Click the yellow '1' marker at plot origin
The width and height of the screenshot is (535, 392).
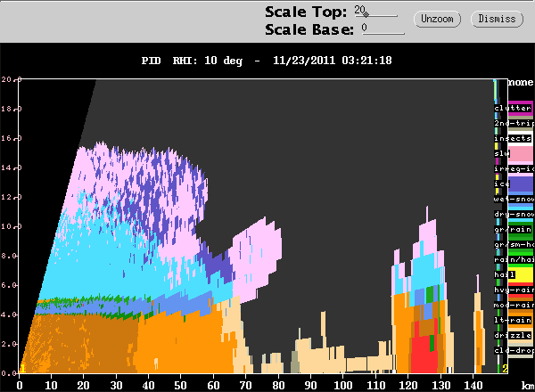pos(22,369)
